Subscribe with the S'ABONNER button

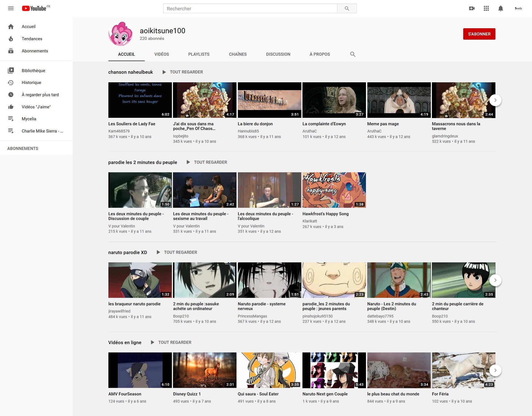(x=479, y=34)
